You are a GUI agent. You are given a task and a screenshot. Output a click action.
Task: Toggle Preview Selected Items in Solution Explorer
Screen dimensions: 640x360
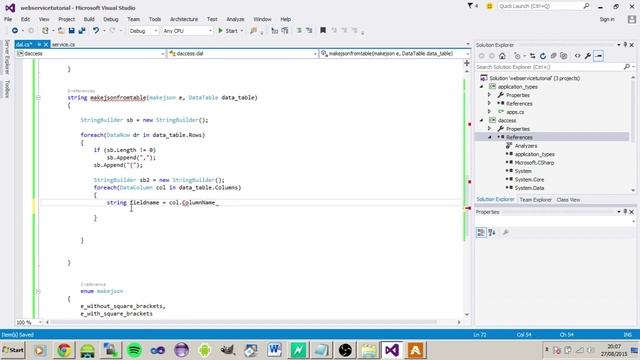(599, 56)
